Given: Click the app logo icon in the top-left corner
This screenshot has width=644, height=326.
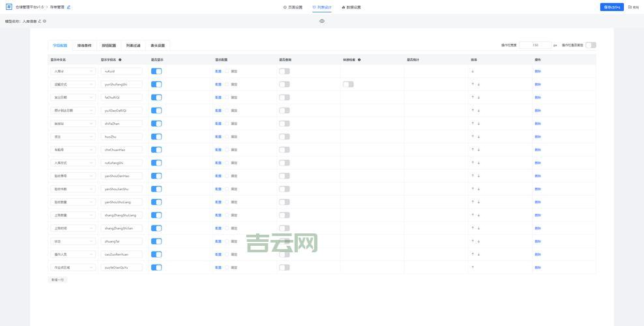Looking at the screenshot, I should click(9, 7).
